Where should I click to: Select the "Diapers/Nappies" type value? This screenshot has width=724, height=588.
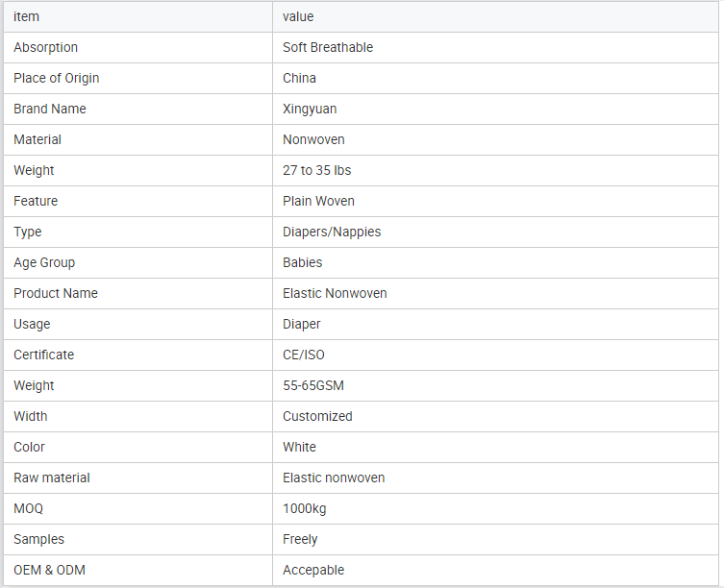(x=332, y=232)
